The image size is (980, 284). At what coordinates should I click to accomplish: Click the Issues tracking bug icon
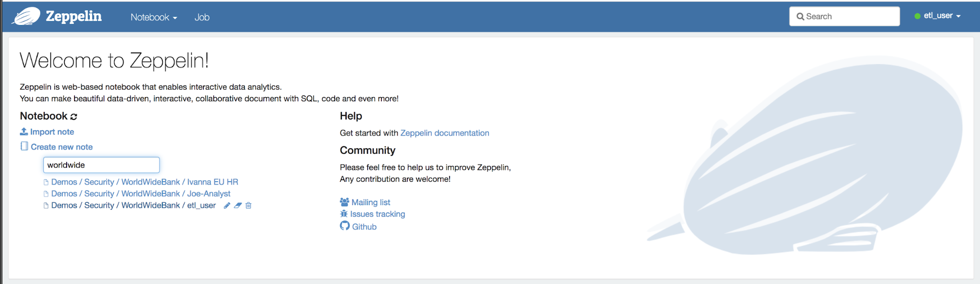(344, 213)
